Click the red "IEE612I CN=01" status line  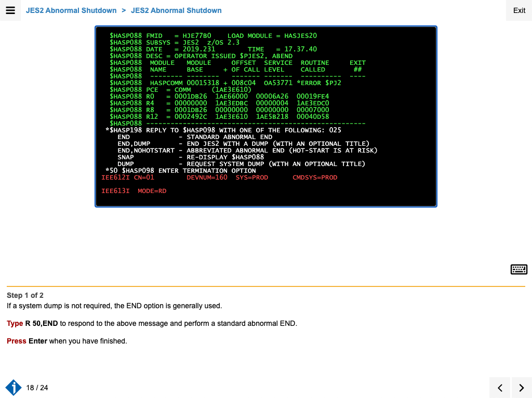(219, 177)
